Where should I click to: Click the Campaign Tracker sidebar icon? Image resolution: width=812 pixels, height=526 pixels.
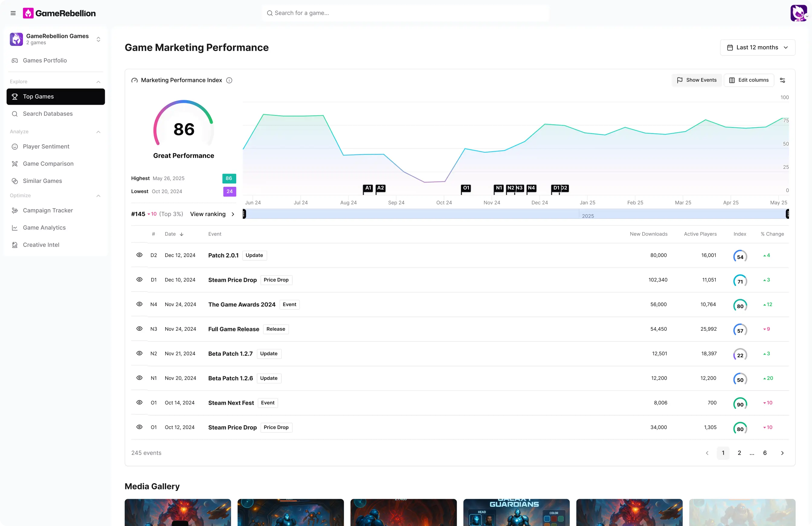[x=15, y=210]
